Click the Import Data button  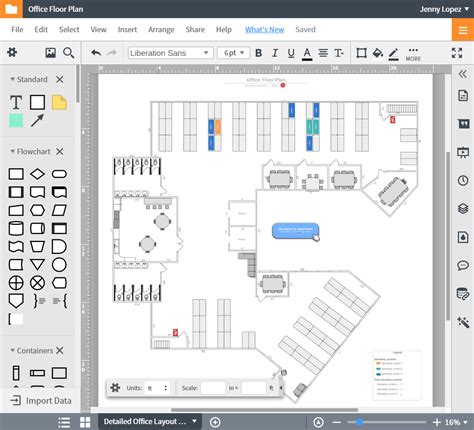(41, 401)
